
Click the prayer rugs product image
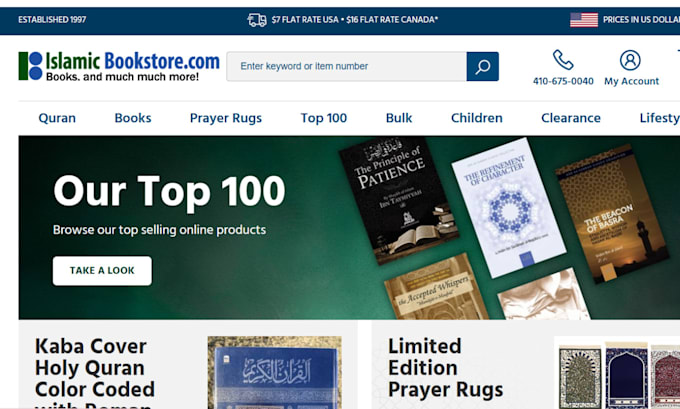(x=617, y=373)
